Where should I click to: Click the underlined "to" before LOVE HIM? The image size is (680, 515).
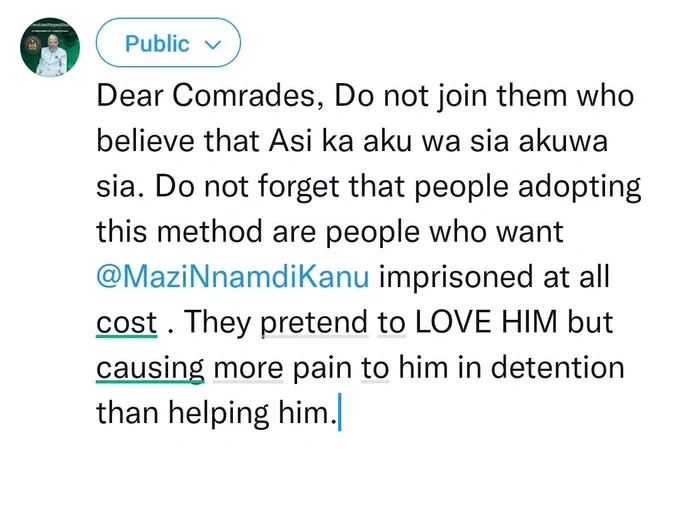(392, 323)
